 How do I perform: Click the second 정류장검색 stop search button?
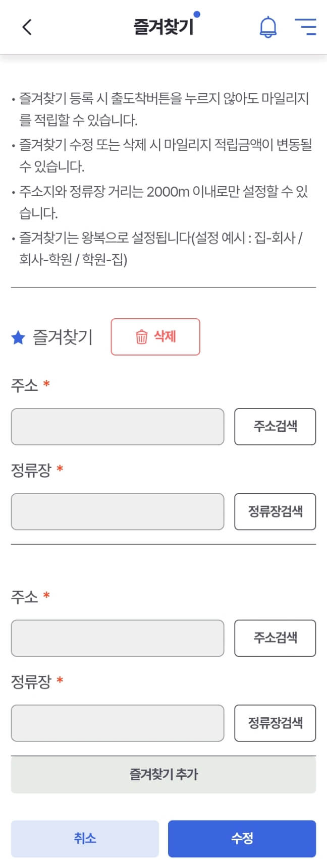(x=275, y=723)
